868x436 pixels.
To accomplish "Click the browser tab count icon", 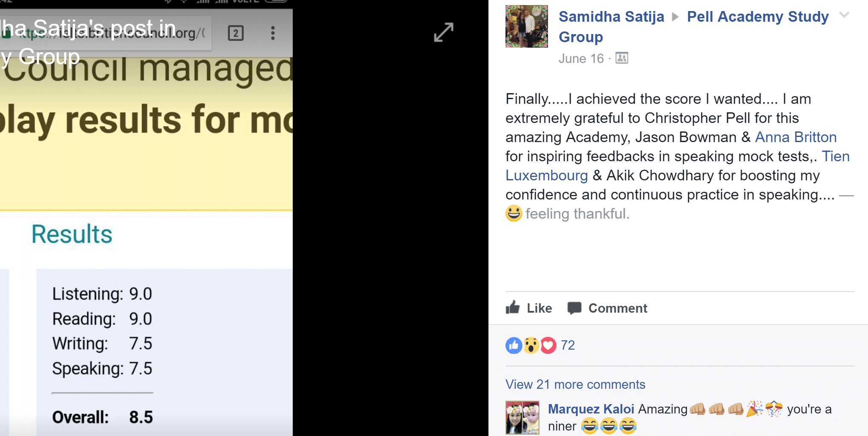I will click(x=236, y=33).
